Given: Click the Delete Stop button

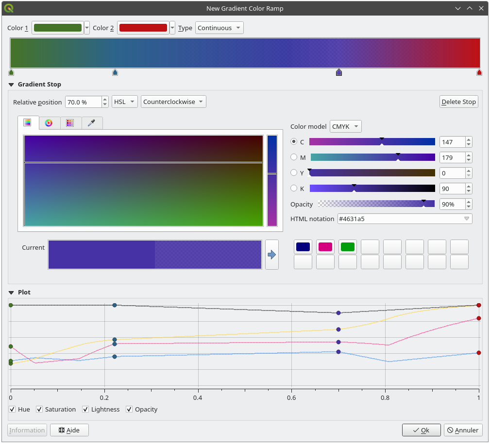Looking at the screenshot, I should click(x=458, y=102).
